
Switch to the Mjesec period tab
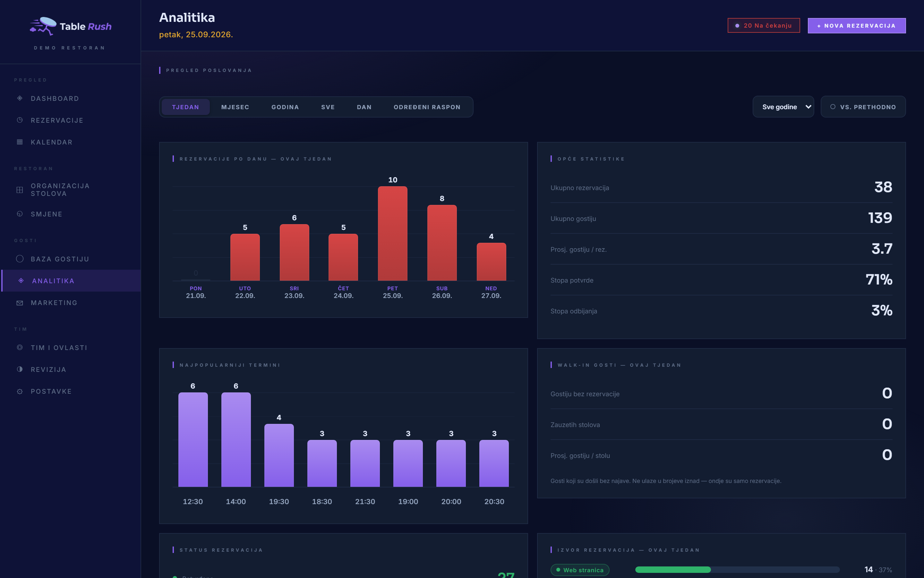tap(235, 107)
